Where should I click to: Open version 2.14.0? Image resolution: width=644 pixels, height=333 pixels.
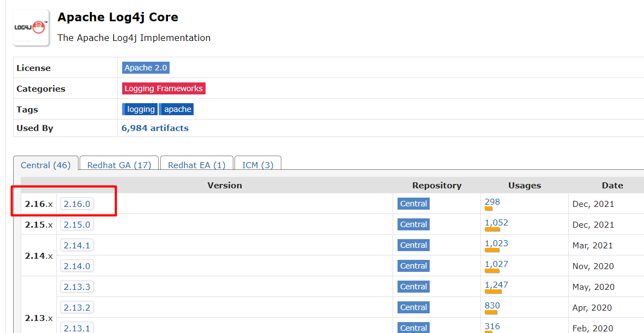tap(77, 266)
